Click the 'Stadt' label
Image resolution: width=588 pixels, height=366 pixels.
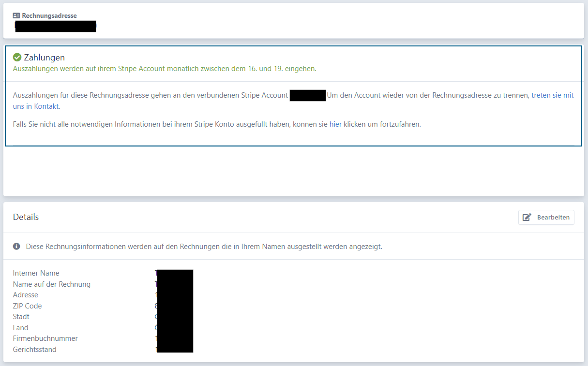coord(21,317)
